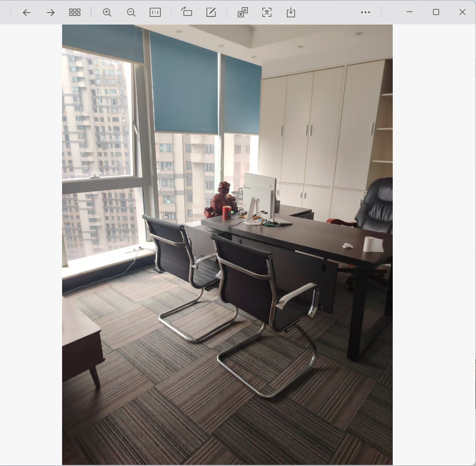Image resolution: width=476 pixels, height=466 pixels.
Task: Click the paper towel roll on desk
Action: pos(369,244)
